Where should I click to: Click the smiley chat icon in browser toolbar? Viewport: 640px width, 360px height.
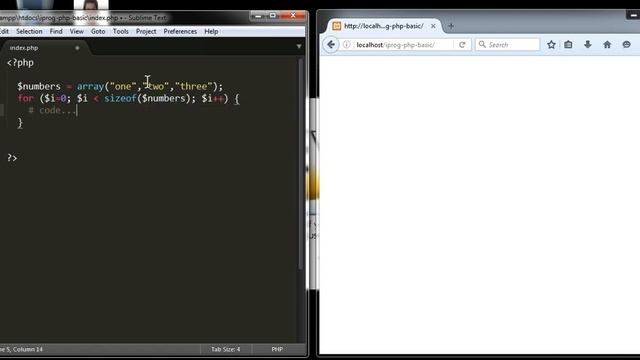tap(627, 44)
